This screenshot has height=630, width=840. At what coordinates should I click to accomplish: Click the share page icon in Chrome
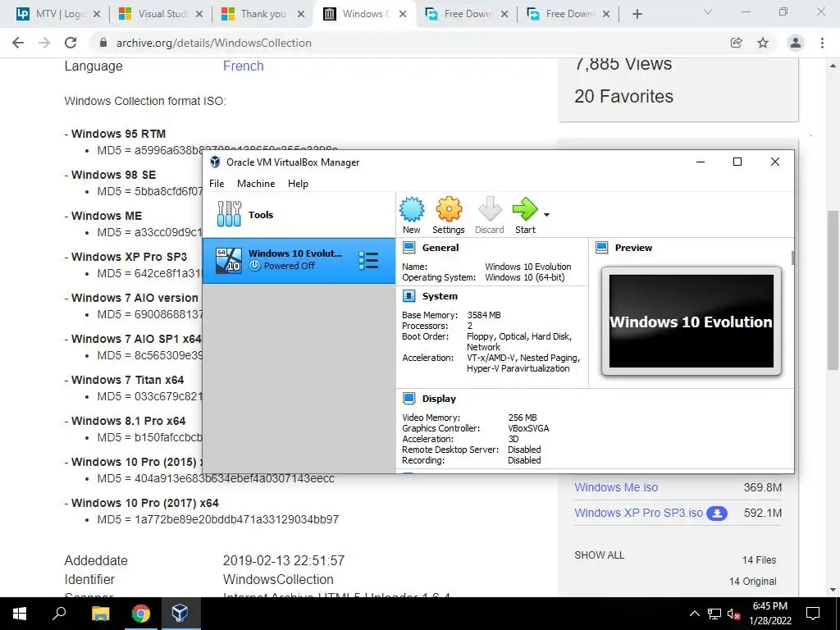(x=736, y=43)
